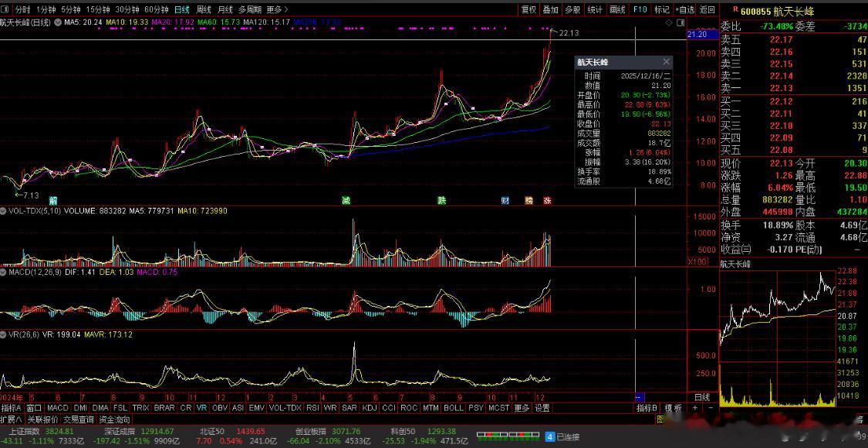Switch to 60分钟 period

[x=157, y=9]
